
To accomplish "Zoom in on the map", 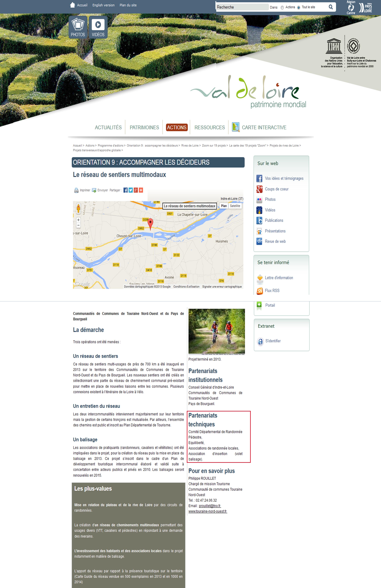I will pos(78,220).
